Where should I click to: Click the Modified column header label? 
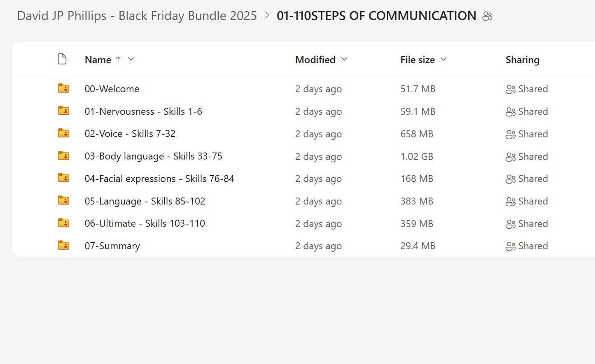tap(315, 59)
